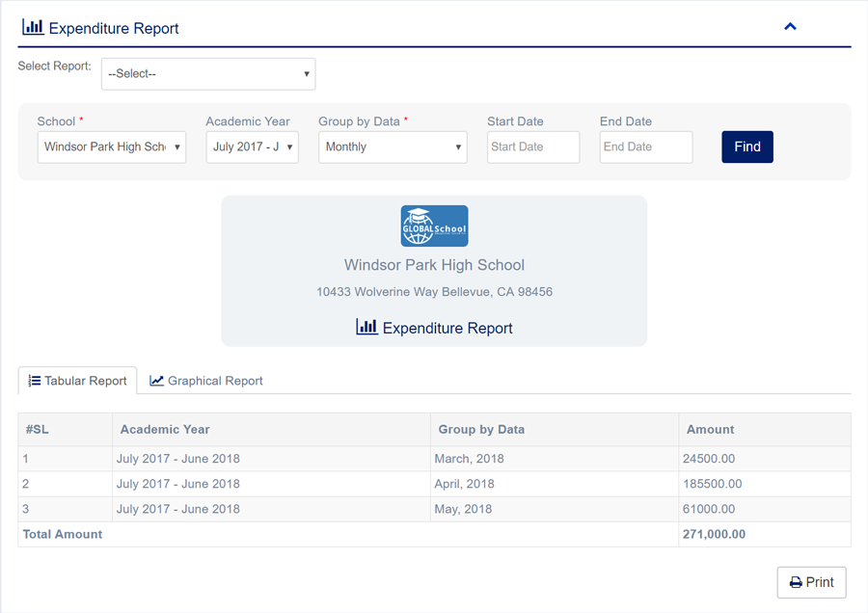Click the total 271,000.00 value
The width and height of the screenshot is (868, 613).
pos(714,534)
